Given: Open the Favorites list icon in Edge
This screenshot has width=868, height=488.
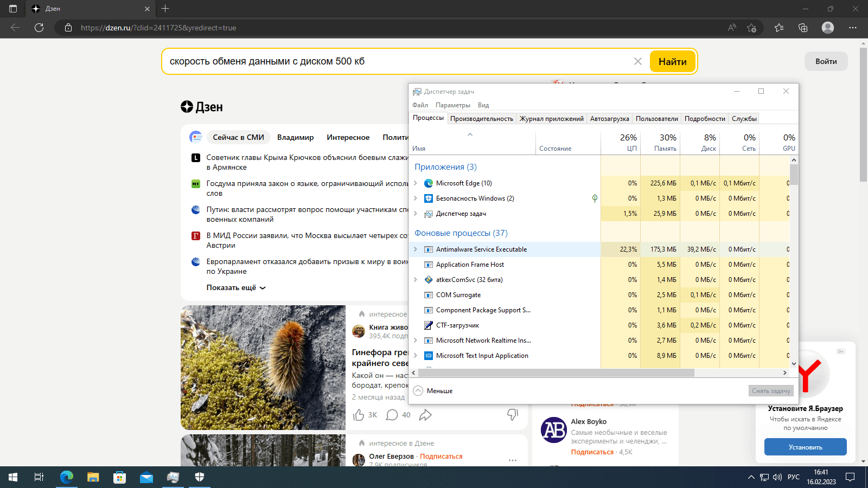Looking at the screenshot, I should point(779,28).
